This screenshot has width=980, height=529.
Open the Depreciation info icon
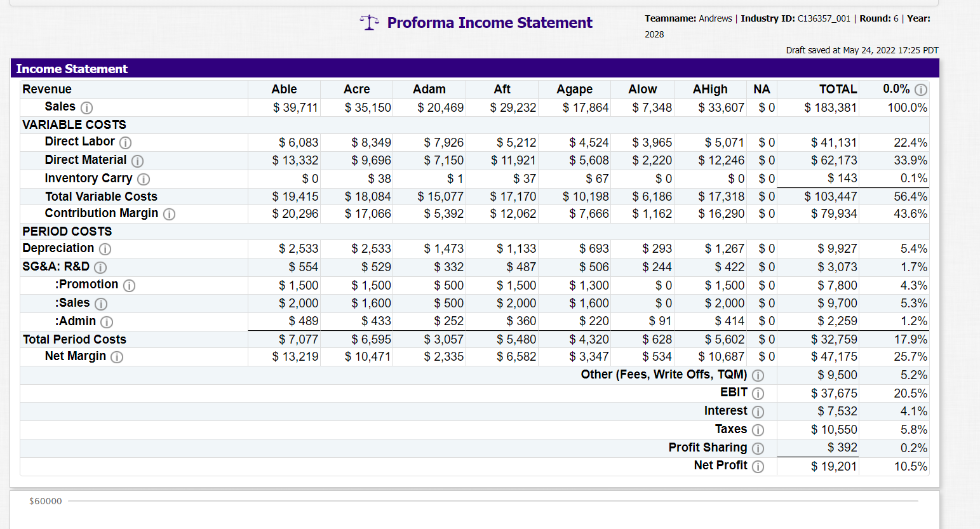(x=105, y=249)
